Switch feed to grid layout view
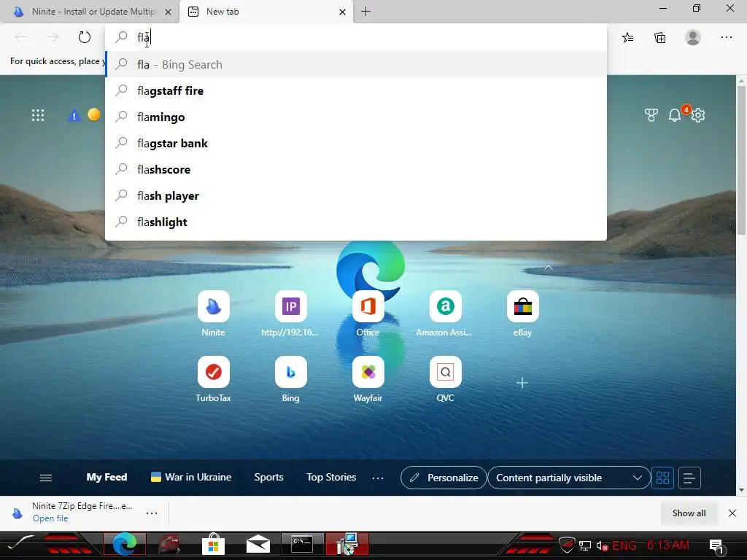 pos(662,478)
